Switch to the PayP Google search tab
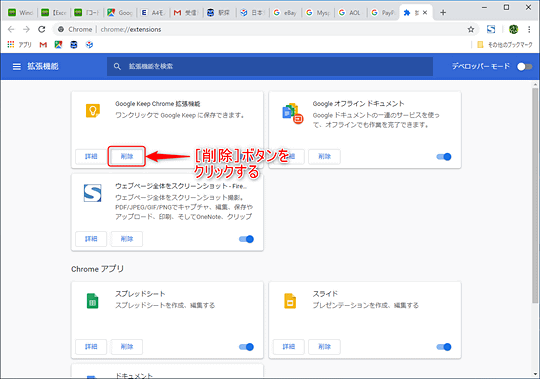 coord(383,13)
